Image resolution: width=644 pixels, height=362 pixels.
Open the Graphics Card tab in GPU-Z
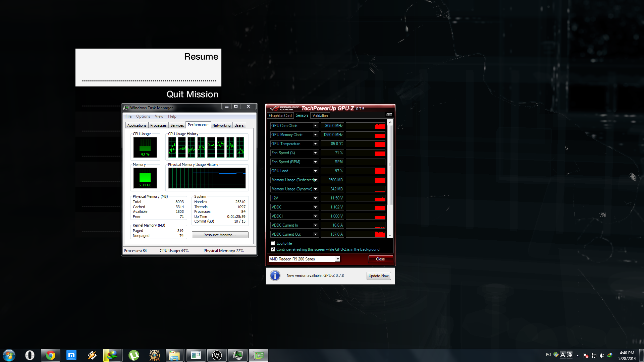[x=280, y=116]
